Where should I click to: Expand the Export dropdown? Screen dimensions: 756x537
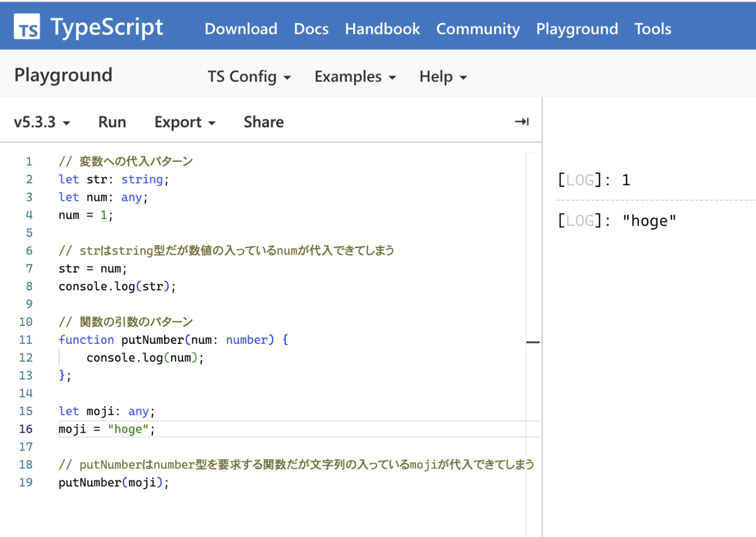tap(185, 122)
